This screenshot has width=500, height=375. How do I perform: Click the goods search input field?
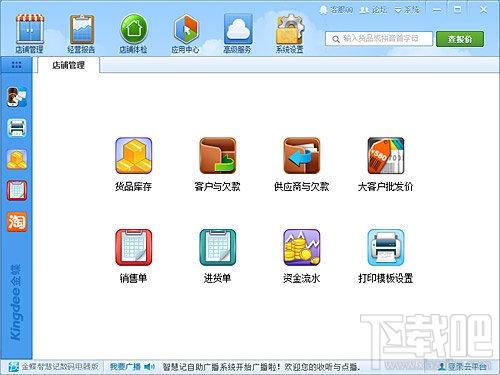pos(379,39)
